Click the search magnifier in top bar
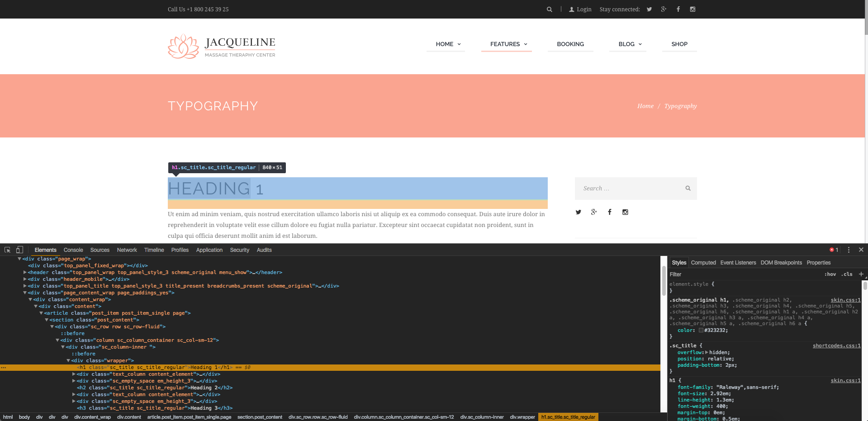The image size is (868, 421). [549, 9]
